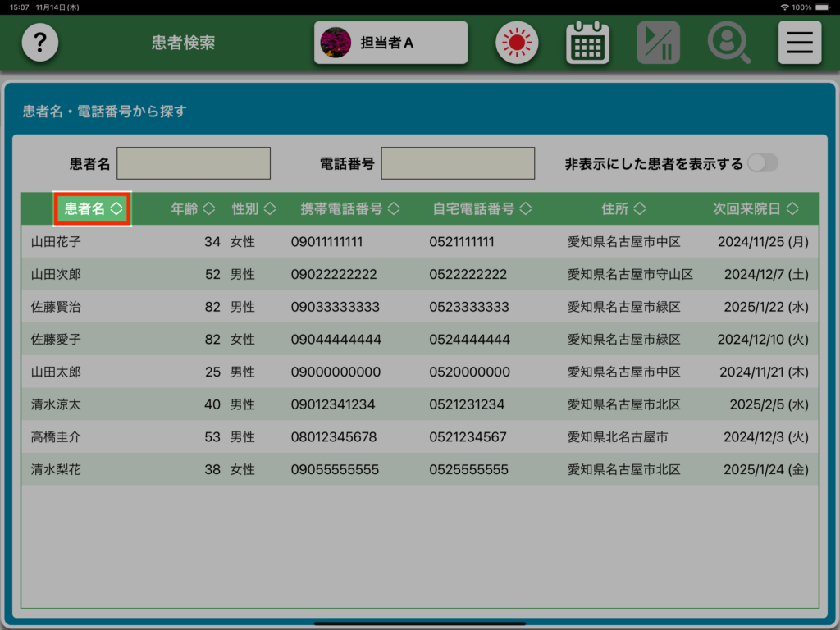Sort by 住所 column header

623,209
